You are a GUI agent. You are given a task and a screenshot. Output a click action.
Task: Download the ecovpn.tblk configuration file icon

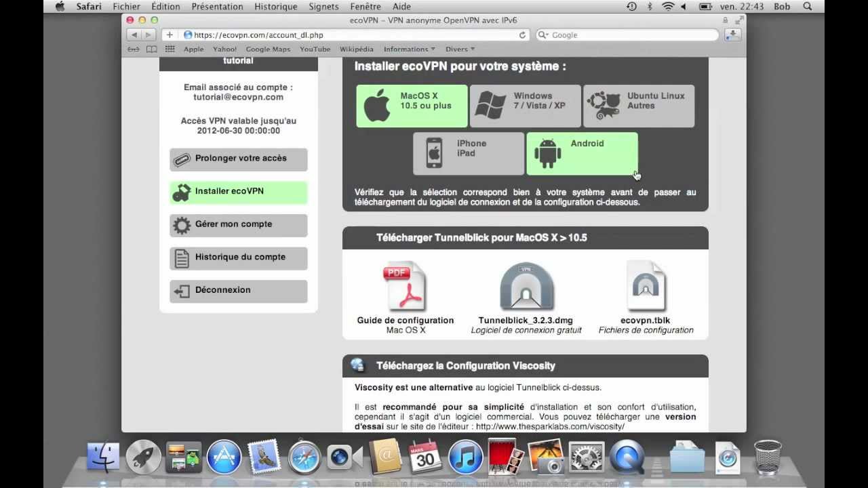(646, 286)
